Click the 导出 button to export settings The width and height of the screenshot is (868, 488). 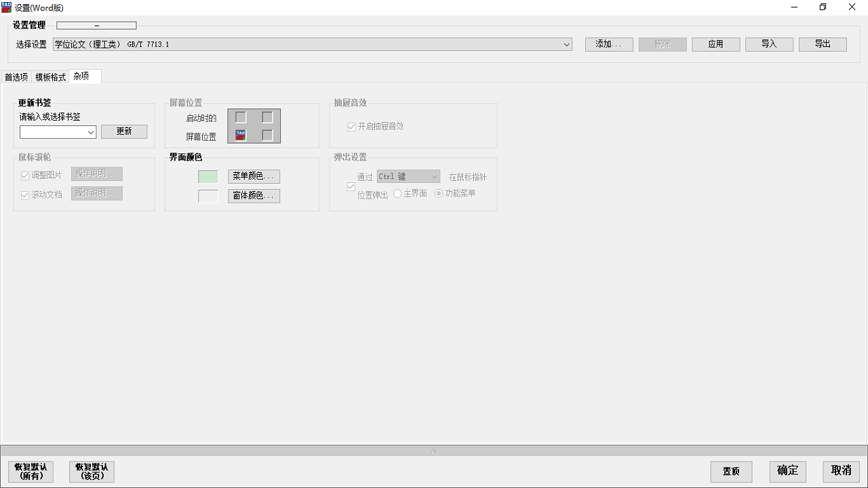[x=822, y=43]
